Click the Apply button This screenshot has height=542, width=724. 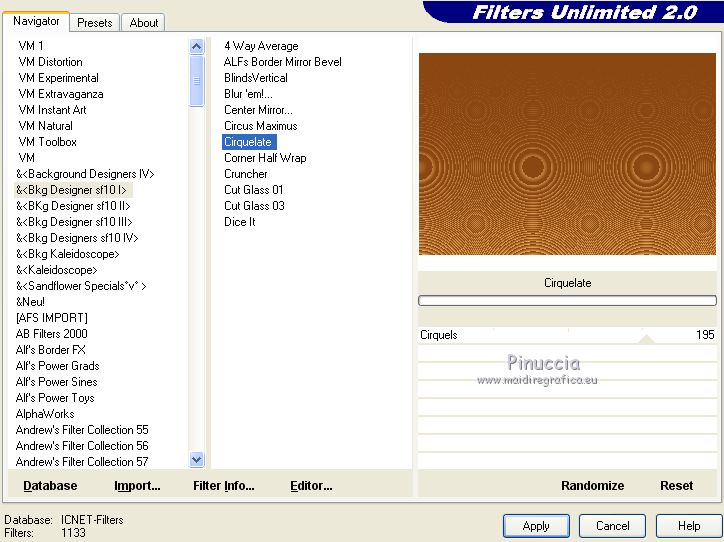coord(536,526)
